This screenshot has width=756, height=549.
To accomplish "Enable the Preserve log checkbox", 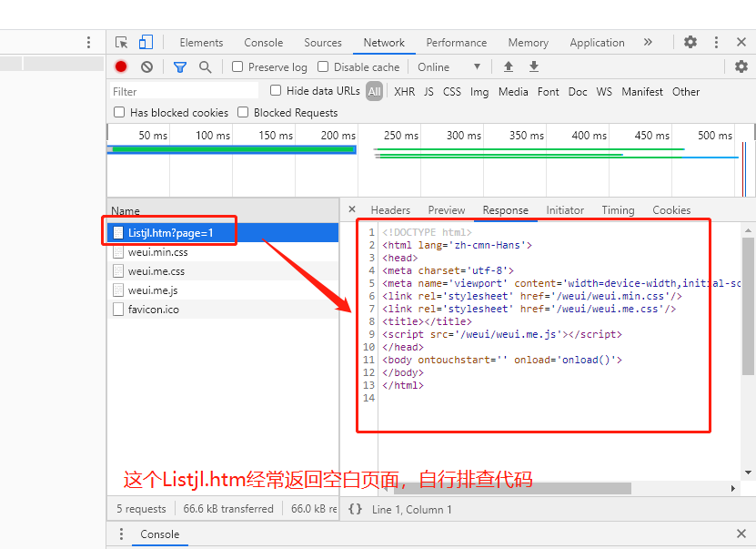I will click(237, 66).
